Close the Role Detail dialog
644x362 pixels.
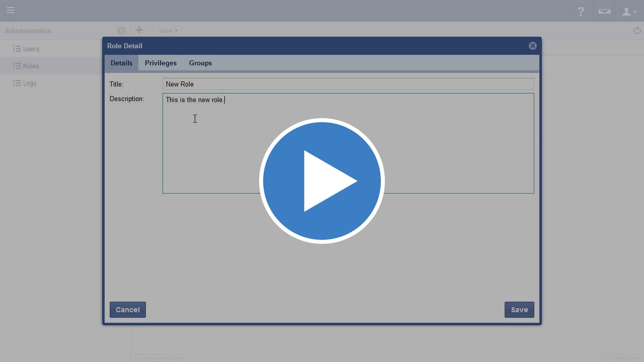pos(532,46)
